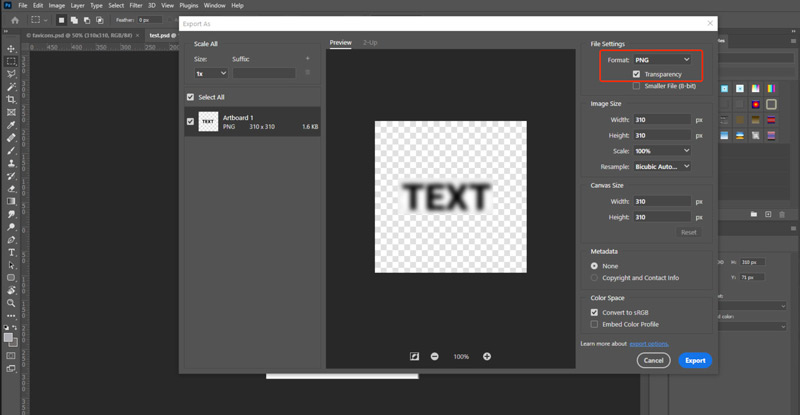Select Copyright and Contact Info metadata

[594, 278]
